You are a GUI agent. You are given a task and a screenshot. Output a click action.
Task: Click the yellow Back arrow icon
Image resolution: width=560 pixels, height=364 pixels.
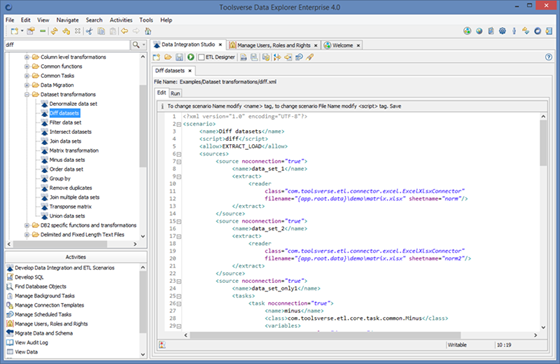124,31
